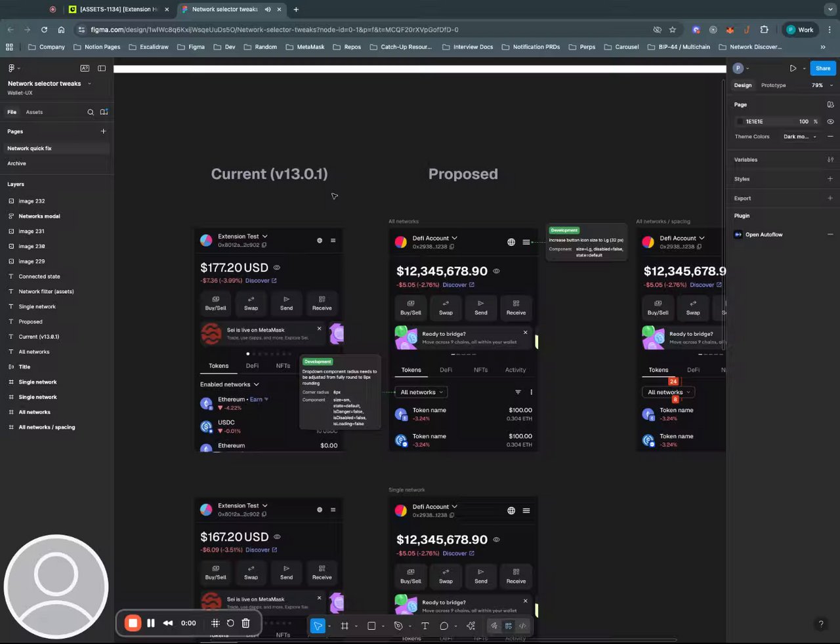
Task: Select the Comment tool
Action: pyautogui.click(x=444, y=626)
